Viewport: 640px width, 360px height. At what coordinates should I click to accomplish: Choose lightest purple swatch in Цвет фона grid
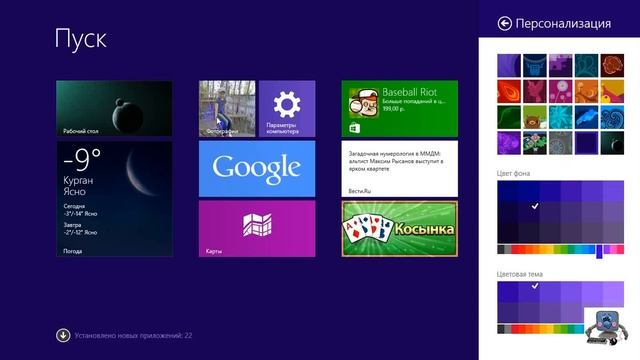coord(613,191)
